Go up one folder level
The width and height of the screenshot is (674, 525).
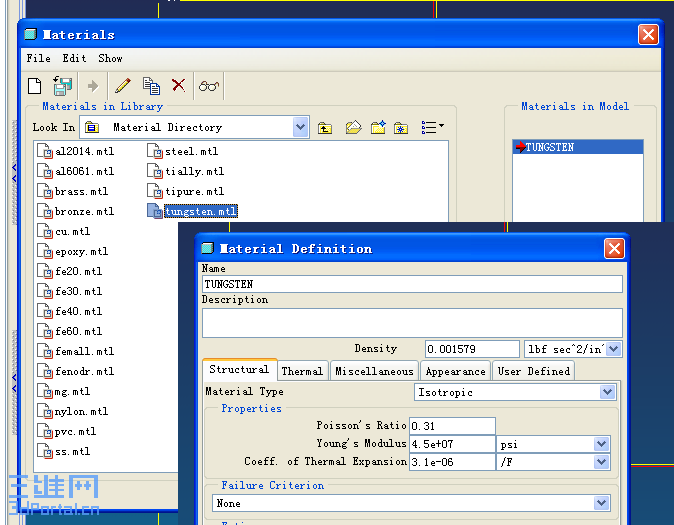pos(325,128)
